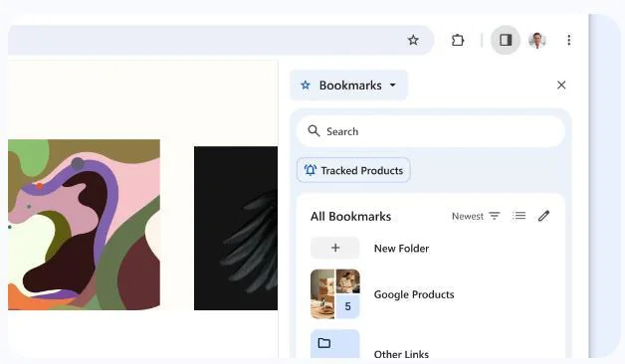Open the profile avatar menu
The width and height of the screenshot is (625, 364).
536,40
